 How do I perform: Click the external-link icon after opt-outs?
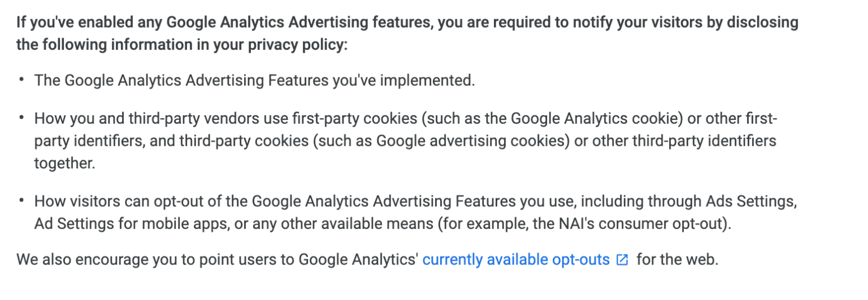[622, 260]
